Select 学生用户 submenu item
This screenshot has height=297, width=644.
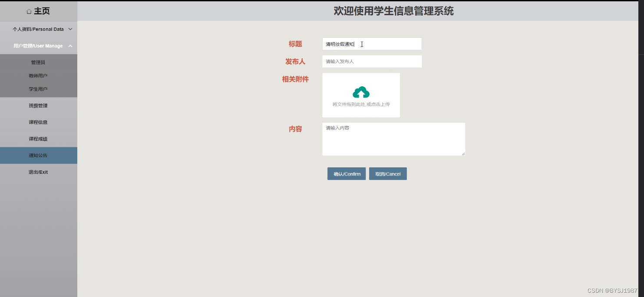coord(38,89)
